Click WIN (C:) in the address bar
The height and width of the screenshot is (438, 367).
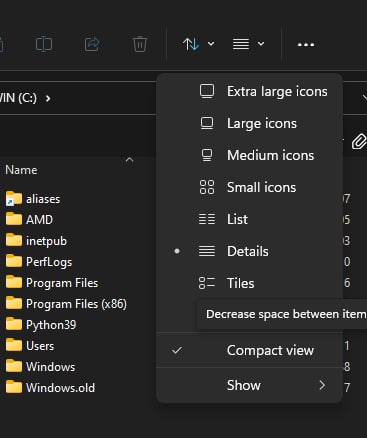(x=18, y=98)
